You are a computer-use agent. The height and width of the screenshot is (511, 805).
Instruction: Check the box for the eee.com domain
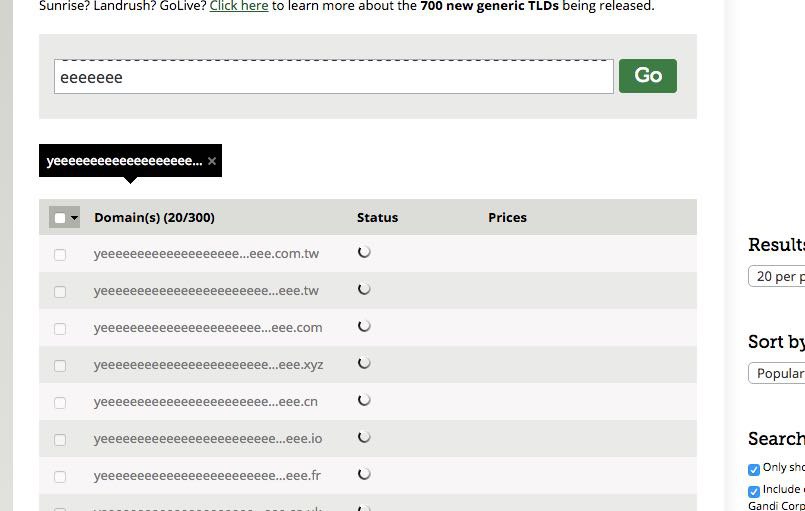point(60,329)
